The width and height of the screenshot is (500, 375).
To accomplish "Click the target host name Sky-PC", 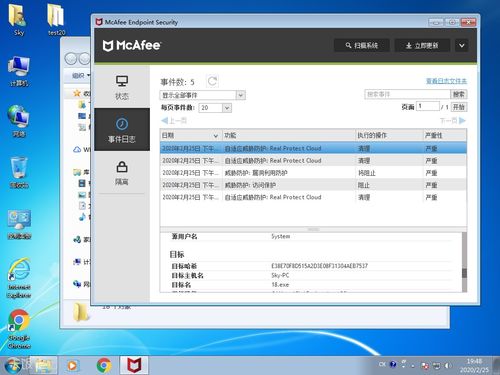I will point(280,275).
